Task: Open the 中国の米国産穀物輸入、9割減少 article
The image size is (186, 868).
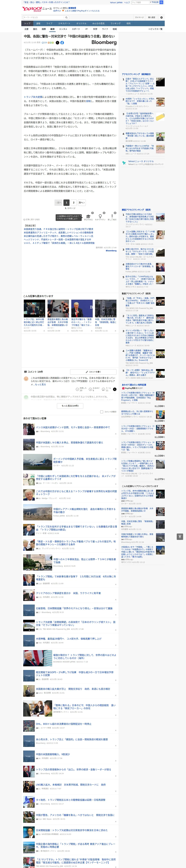Action: click(x=53, y=754)
